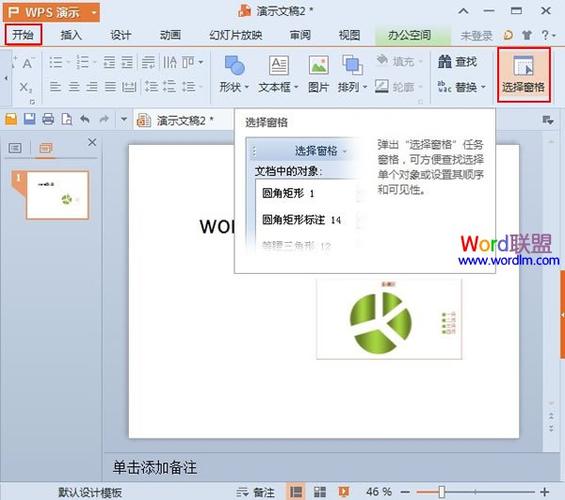Switch to normal view in status bar

tap(296, 491)
